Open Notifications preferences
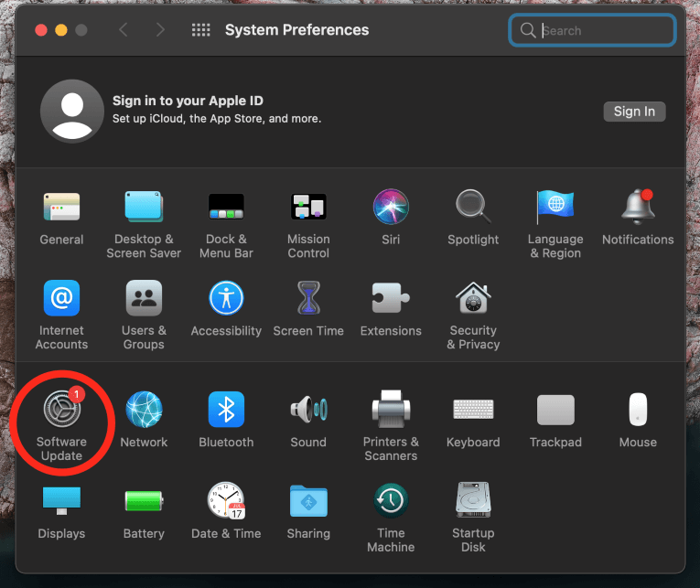 click(638, 207)
